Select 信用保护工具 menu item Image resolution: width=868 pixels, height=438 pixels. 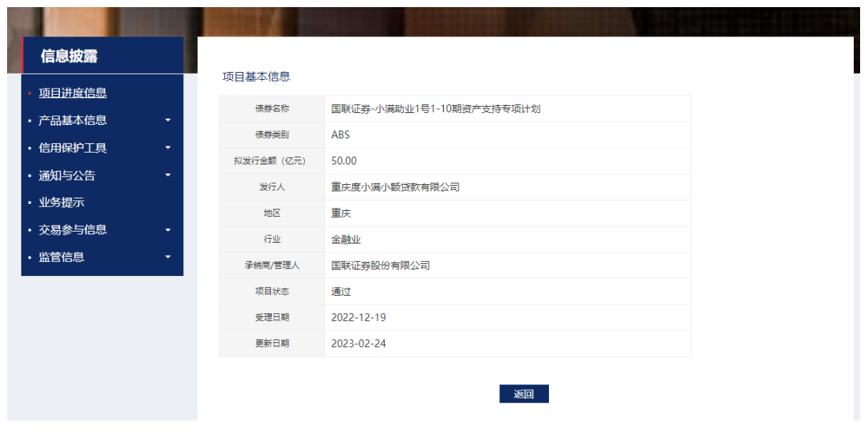(73, 148)
